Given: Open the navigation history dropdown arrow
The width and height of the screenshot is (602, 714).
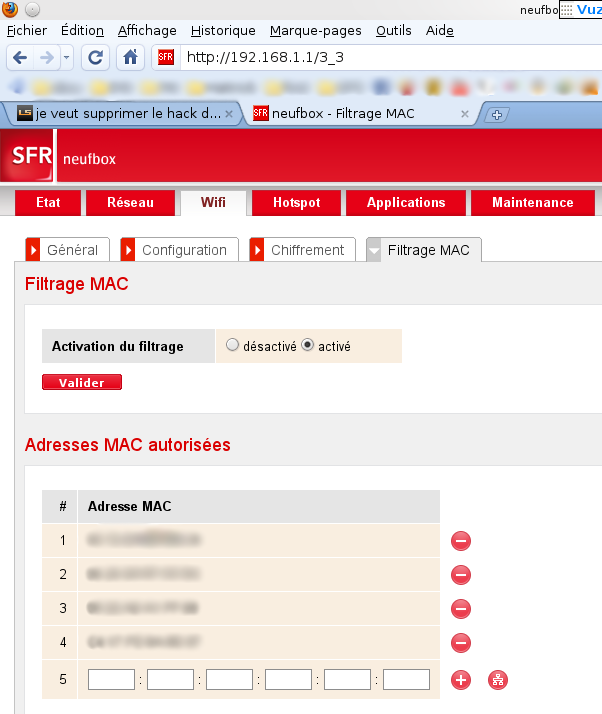Looking at the screenshot, I should (x=66, y=58).
